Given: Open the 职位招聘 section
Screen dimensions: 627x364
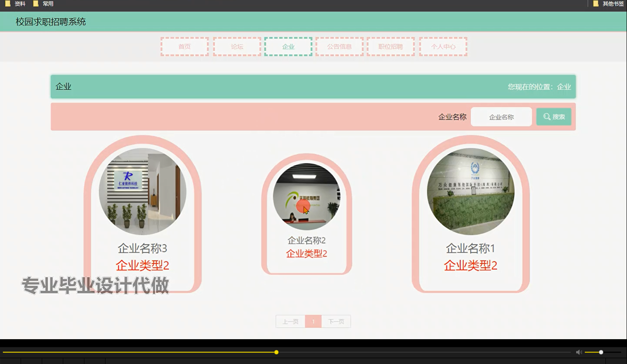Looking at the screenshot, I should [390, 46].
